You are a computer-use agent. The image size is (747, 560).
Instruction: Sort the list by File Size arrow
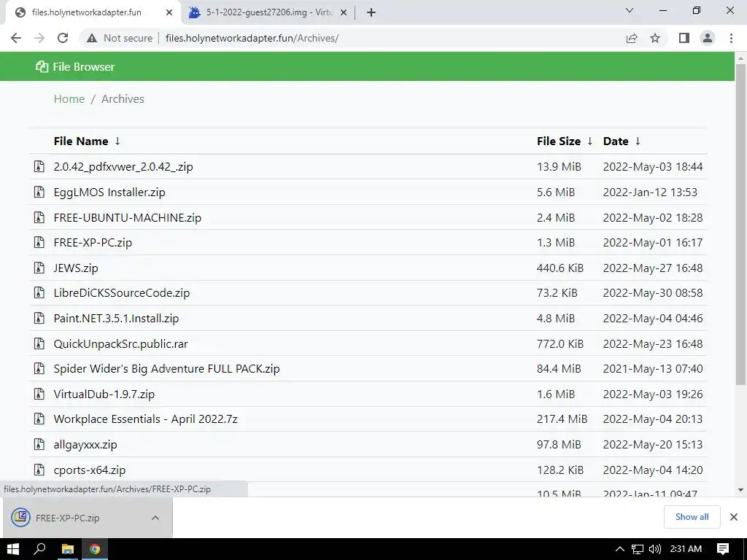(x=589, y=141)
